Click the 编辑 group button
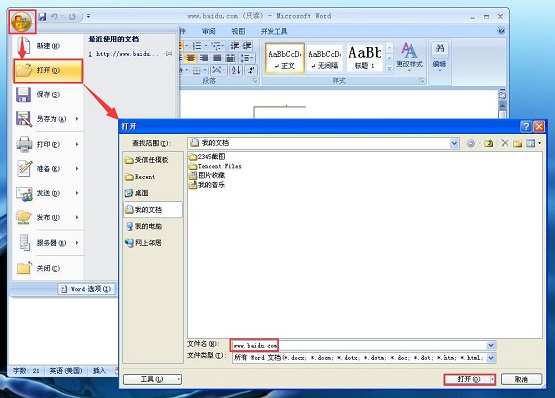Viewport: 555px width, 398px height. pyautogui.click(x=440, y=57)
